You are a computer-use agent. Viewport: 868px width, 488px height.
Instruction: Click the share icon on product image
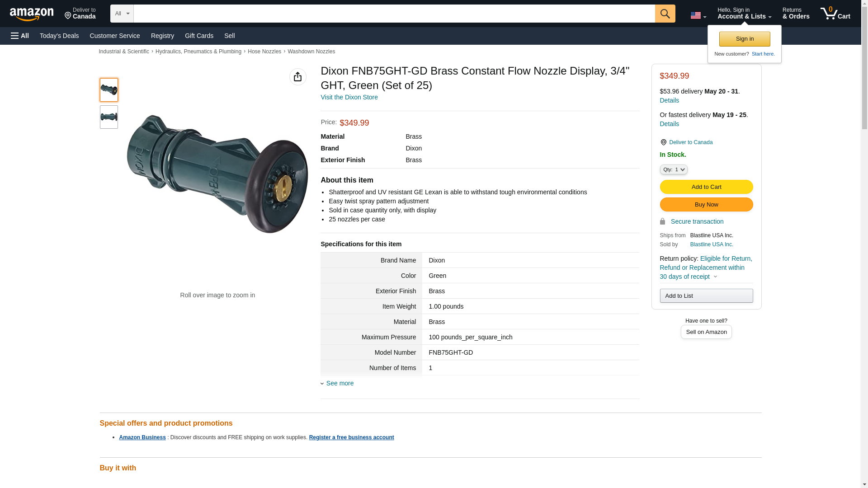(297, 77)
